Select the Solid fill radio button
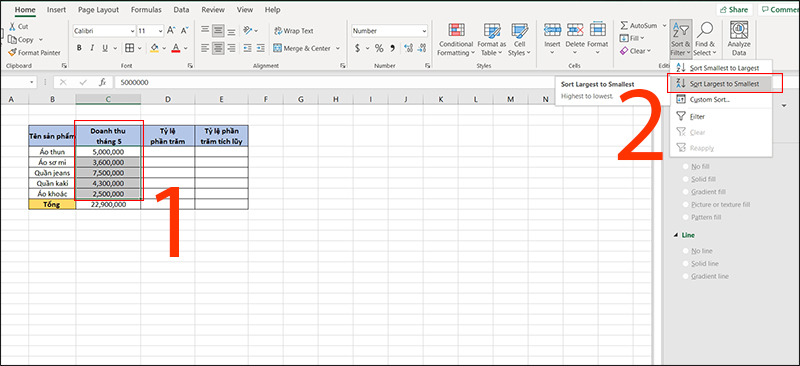 [x=686, y=180]
